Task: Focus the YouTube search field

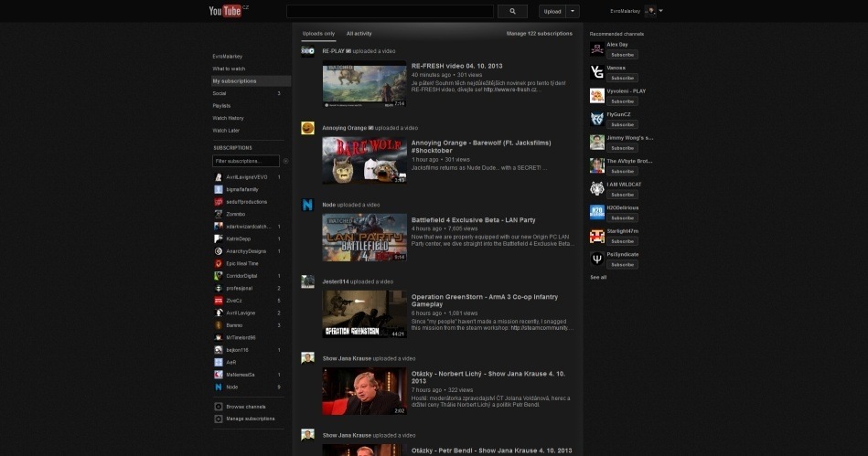Action: (390, 11)
